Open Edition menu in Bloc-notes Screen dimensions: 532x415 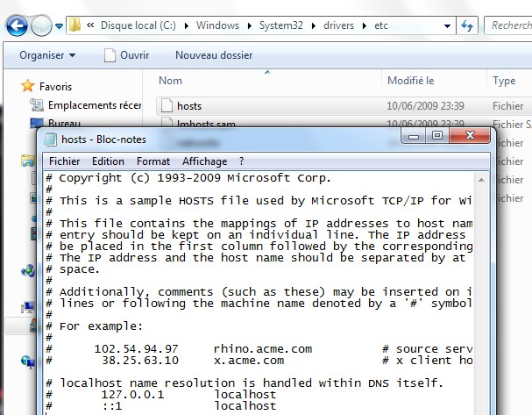click(x=108, y=161)
